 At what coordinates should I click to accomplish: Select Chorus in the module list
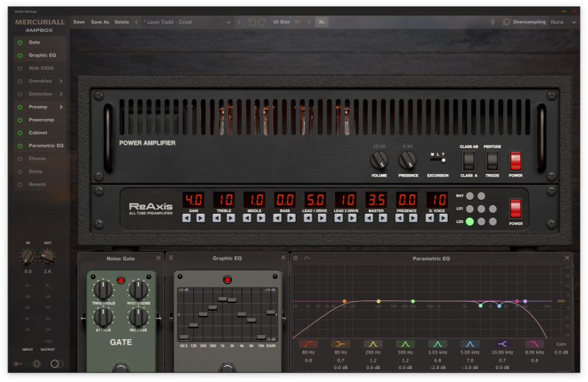coord(37,159)
